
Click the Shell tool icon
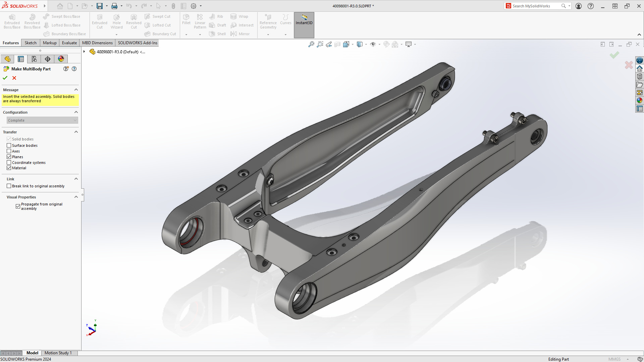(x=213, y=34)
